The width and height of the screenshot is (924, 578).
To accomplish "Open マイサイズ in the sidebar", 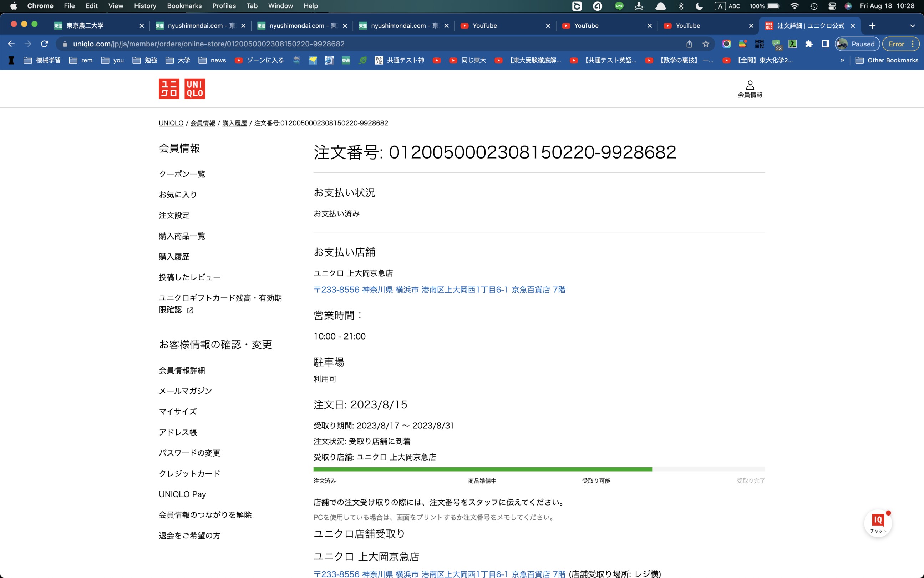I will (x=178, y=411).
